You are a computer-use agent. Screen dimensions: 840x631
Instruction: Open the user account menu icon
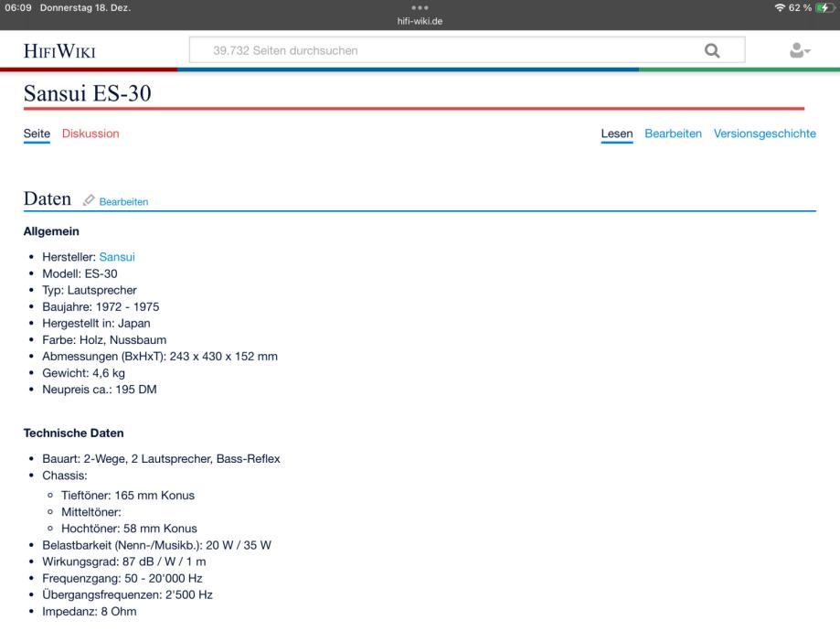click(x=799, y=50)
